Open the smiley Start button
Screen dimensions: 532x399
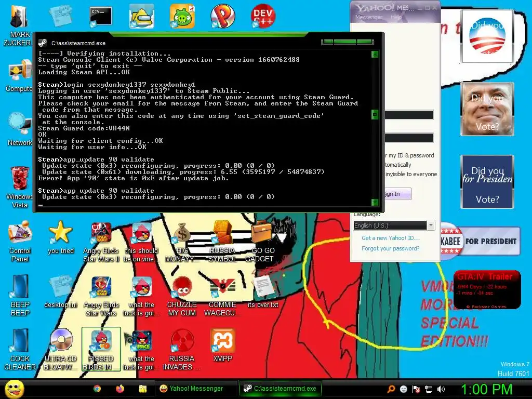click(14, 389)
